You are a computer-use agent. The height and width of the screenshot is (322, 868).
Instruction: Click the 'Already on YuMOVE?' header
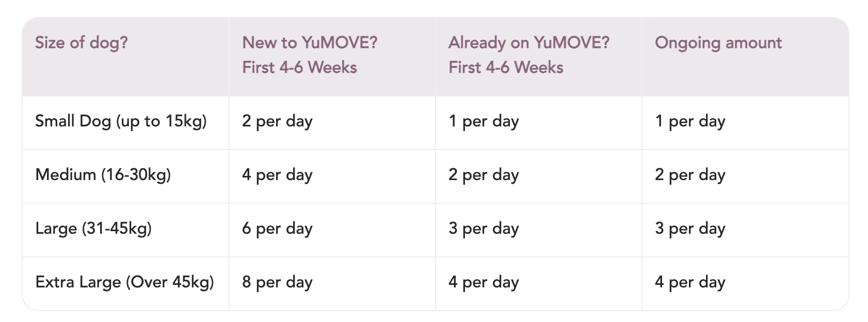click(x=529, y=43)
